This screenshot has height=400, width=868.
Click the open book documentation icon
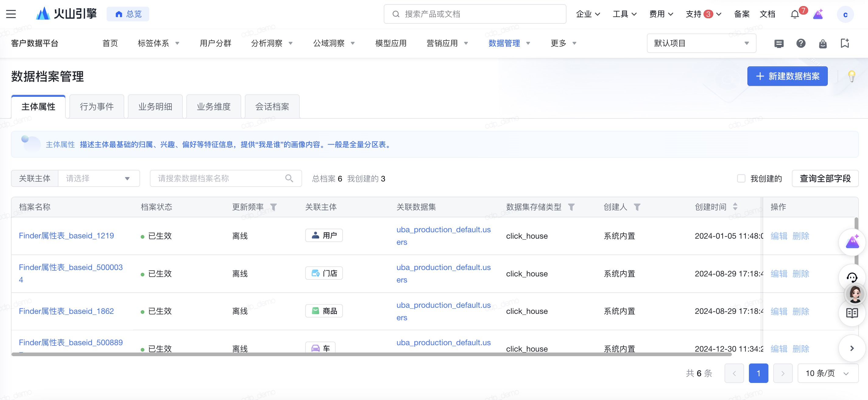coord(852,313)
